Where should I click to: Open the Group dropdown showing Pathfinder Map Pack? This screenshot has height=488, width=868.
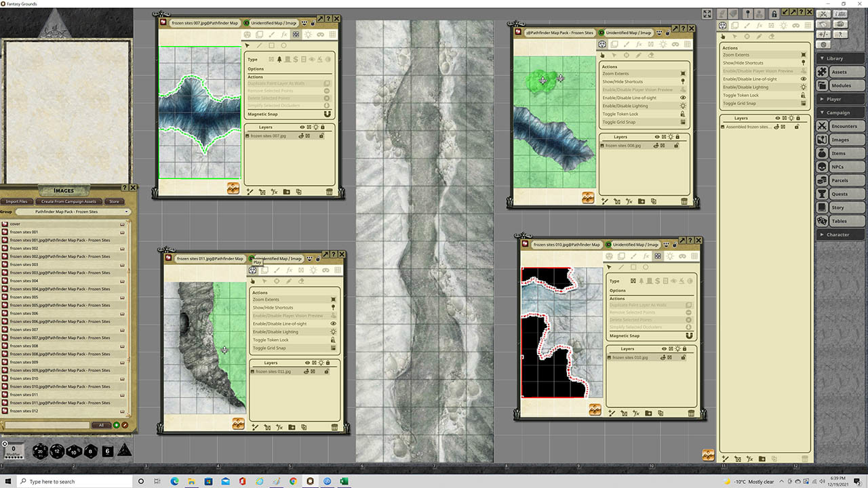pos(75,211)
